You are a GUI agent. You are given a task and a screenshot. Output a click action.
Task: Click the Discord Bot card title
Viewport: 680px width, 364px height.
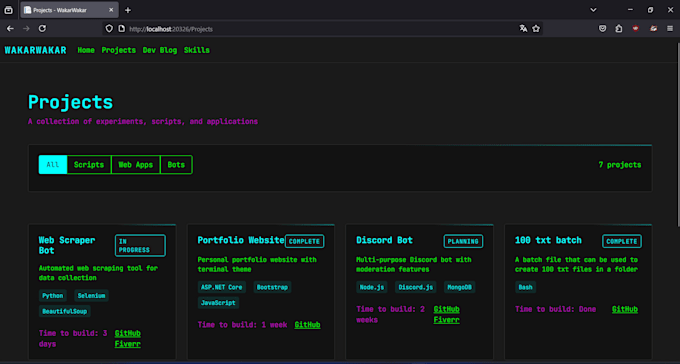[x=384, y=240]
